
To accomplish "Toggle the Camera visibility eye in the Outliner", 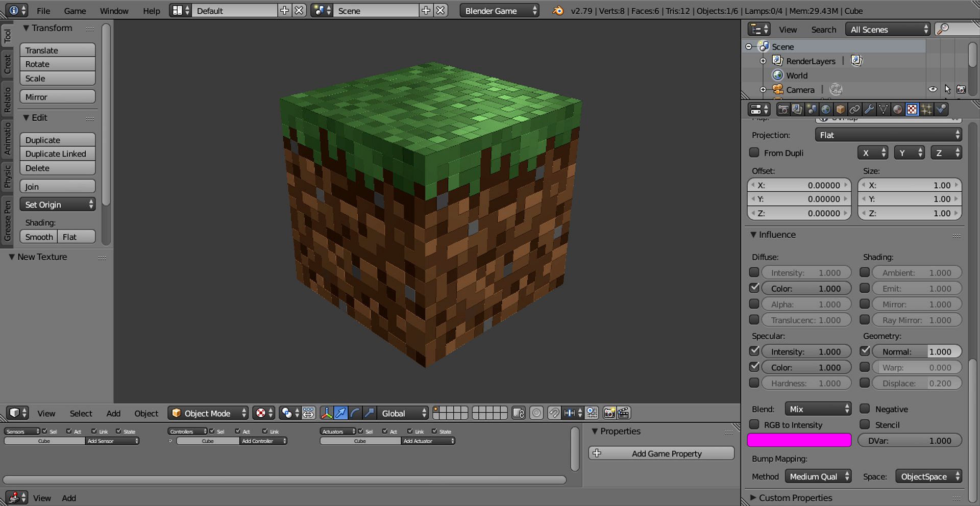I will click(933, 89).
